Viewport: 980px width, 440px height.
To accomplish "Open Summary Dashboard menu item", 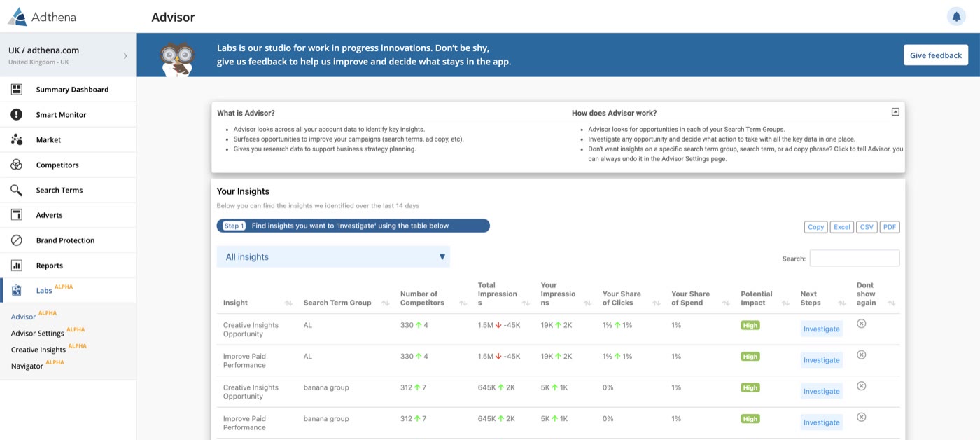I will (68, 89).
